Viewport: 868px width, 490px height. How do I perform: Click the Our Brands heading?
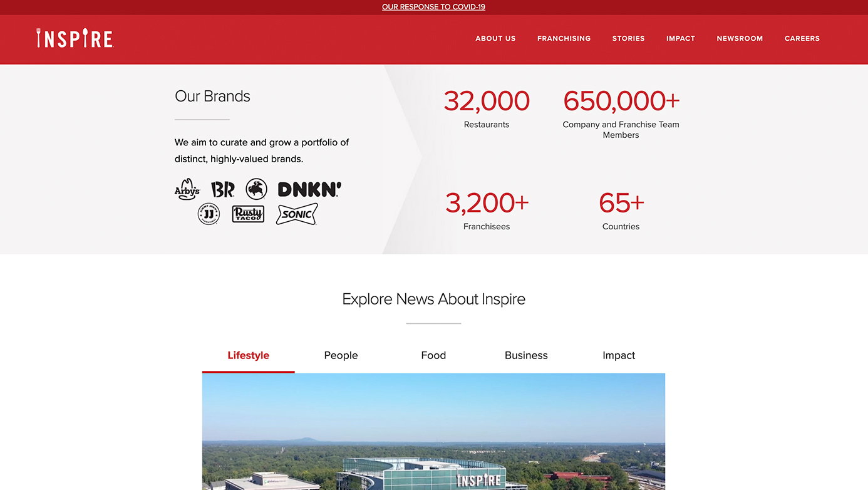coord(212,96)
